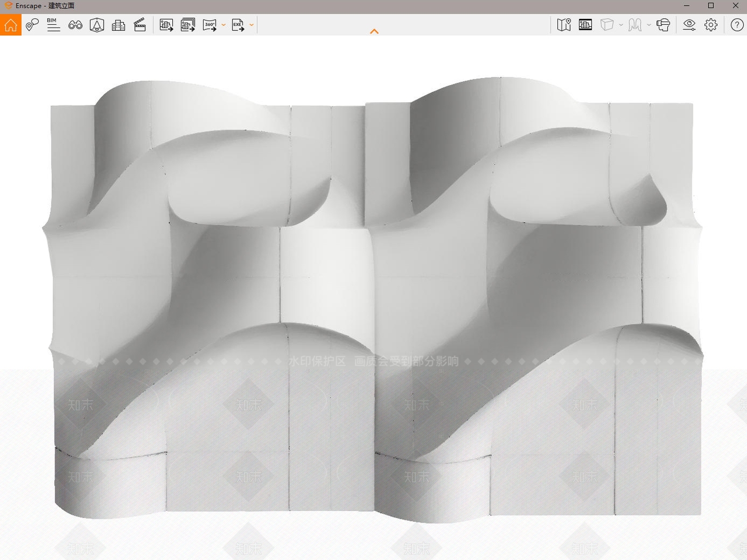The image size is (747, 560).
Task: Open the video editor clapperboard
Action: 140,25
